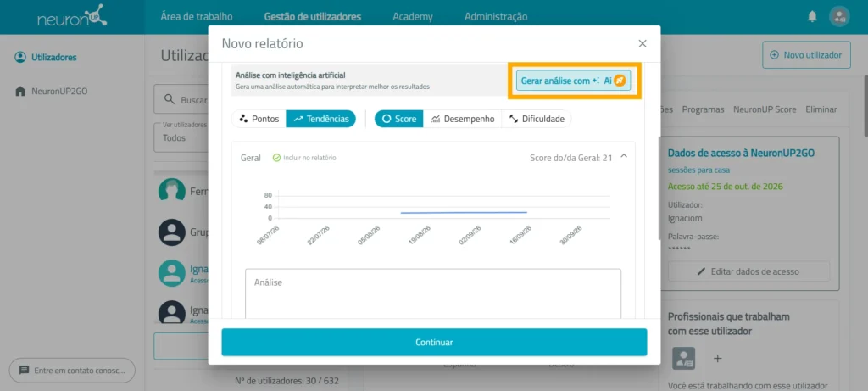Open the NeuronUP Score tab
Screen dimensions: 868x391
pyautogui.click(x=765, y=109)
